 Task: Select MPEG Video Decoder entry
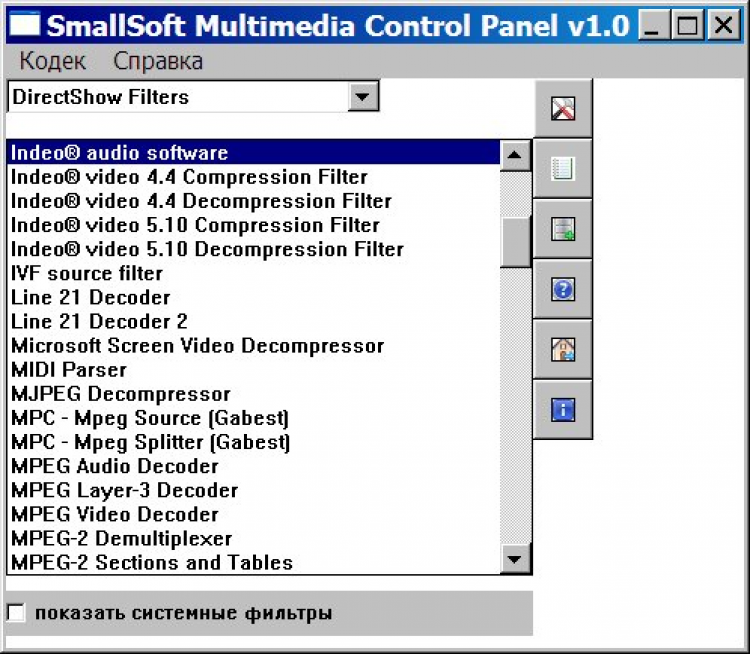254,514
